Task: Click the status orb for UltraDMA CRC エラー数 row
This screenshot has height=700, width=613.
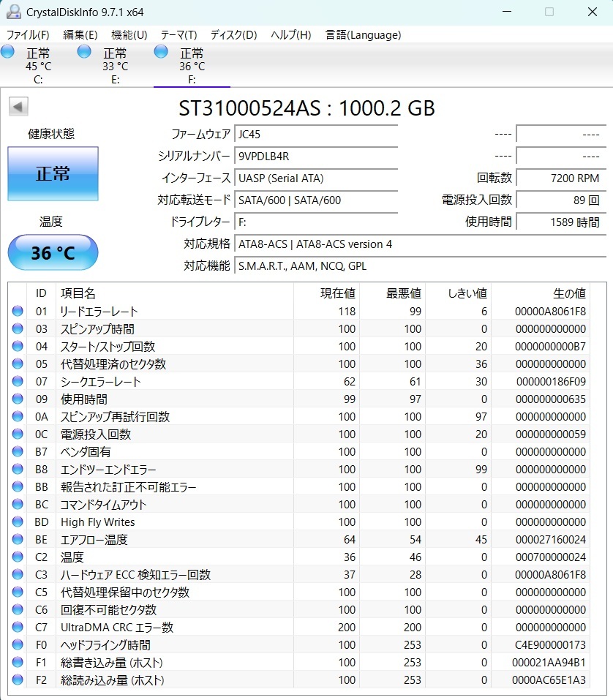Action: [x=18, y=628]
